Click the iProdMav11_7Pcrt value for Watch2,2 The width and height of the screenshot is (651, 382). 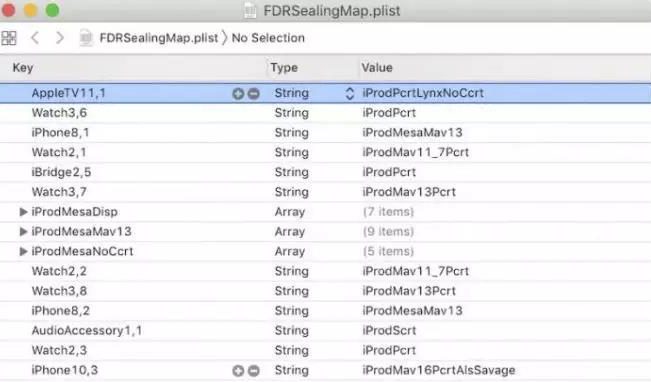(x=415, y=271)
